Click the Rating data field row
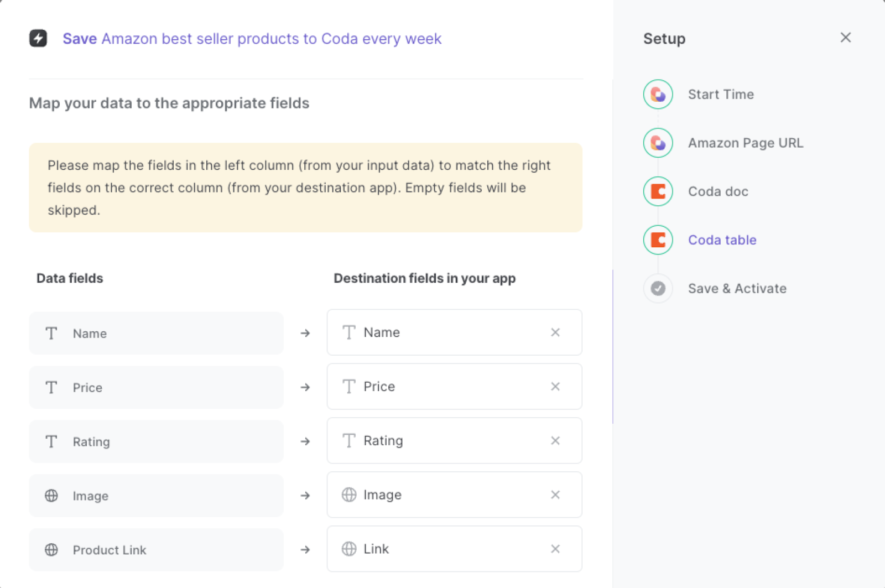This screenshot has height=588, width=885. [156, 441]
